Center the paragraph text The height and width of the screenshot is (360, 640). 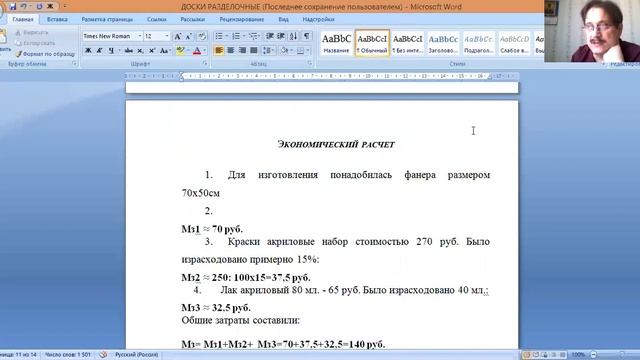click(231, 51)
